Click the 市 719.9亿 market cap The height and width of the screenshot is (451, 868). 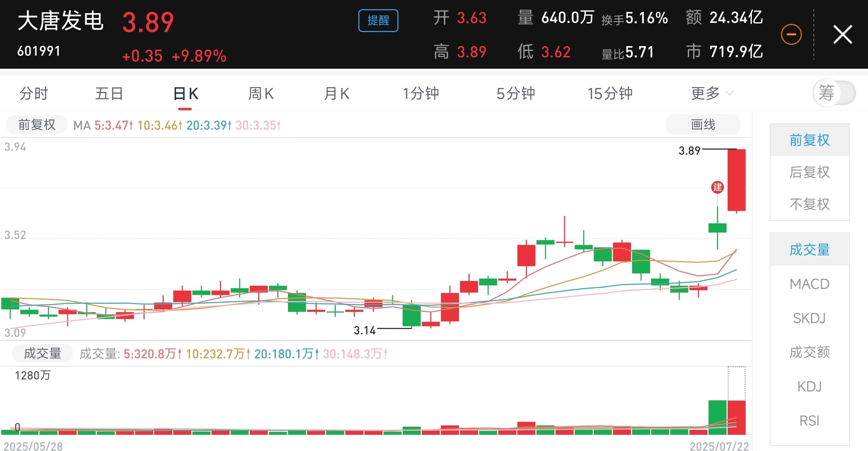pos(724,52)
